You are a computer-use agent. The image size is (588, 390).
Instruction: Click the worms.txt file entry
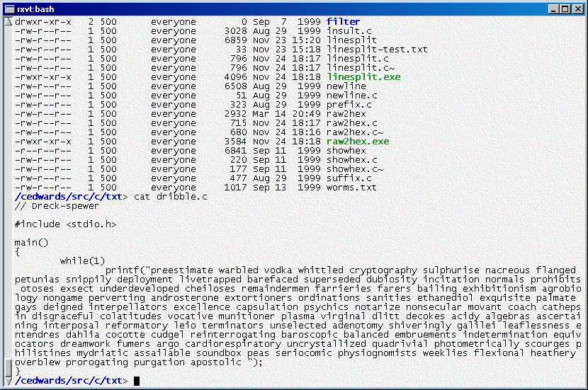351,187
